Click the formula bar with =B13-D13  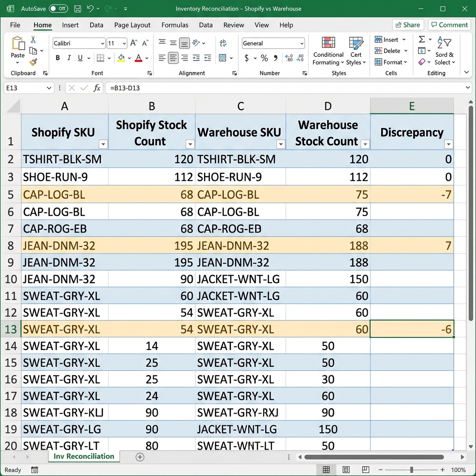(x=288, y=88)
